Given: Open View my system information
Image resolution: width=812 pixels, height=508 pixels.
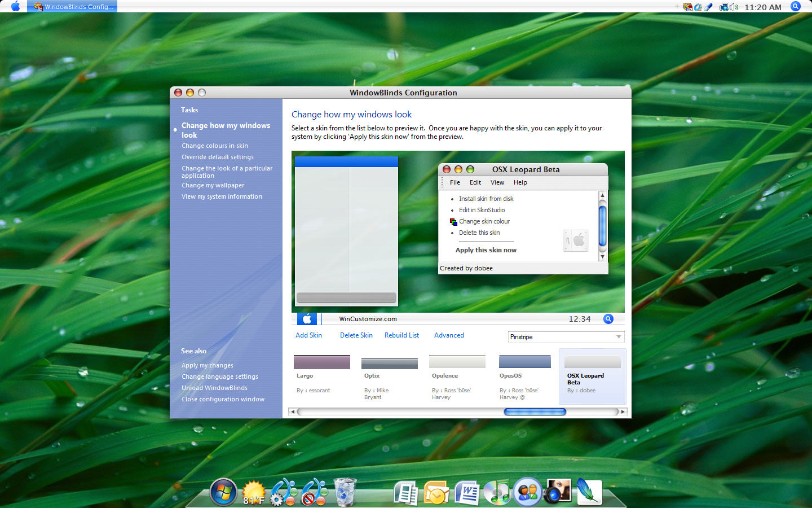Looking at the screenshot, I should 222,196.
